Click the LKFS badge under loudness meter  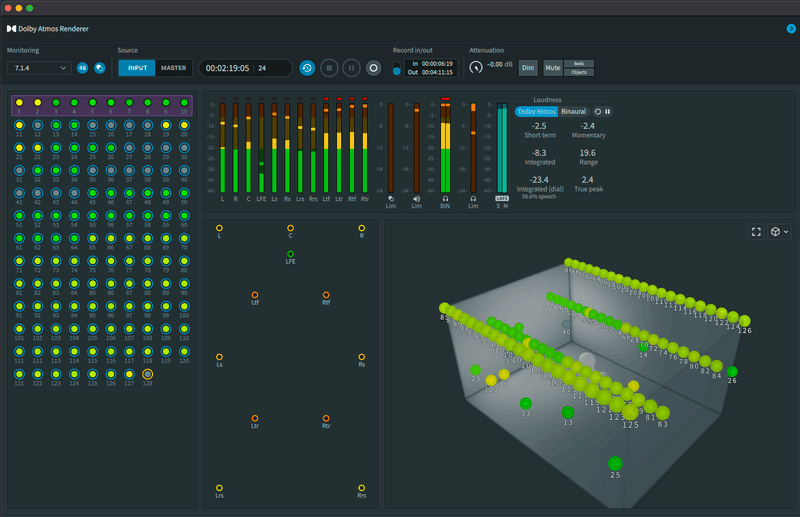click(502, 199)
